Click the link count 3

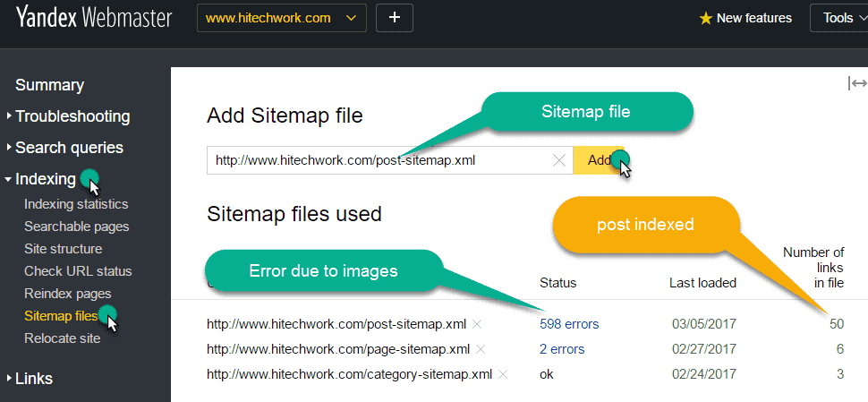pos(839,374)
